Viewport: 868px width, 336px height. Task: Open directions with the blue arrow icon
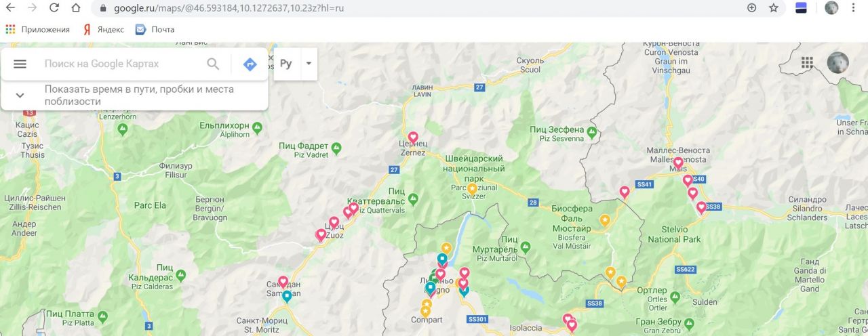[250, 64]
